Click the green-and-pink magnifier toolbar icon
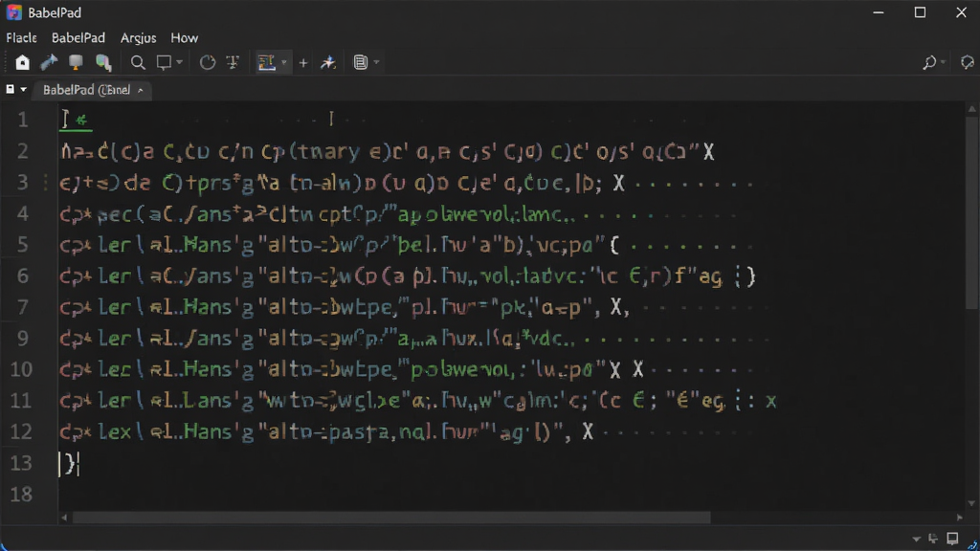This screenshot has height=551, width=980. click(x=103, y=62)
